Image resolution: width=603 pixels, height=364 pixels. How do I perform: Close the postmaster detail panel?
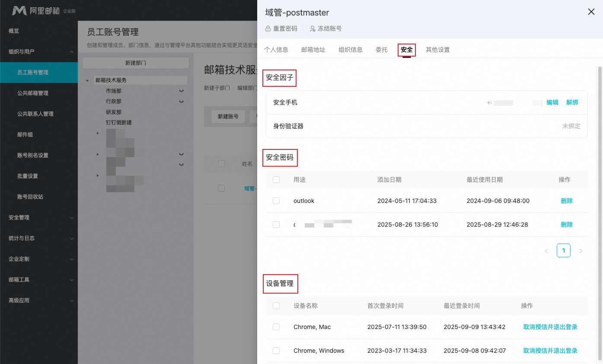[591, 12]
